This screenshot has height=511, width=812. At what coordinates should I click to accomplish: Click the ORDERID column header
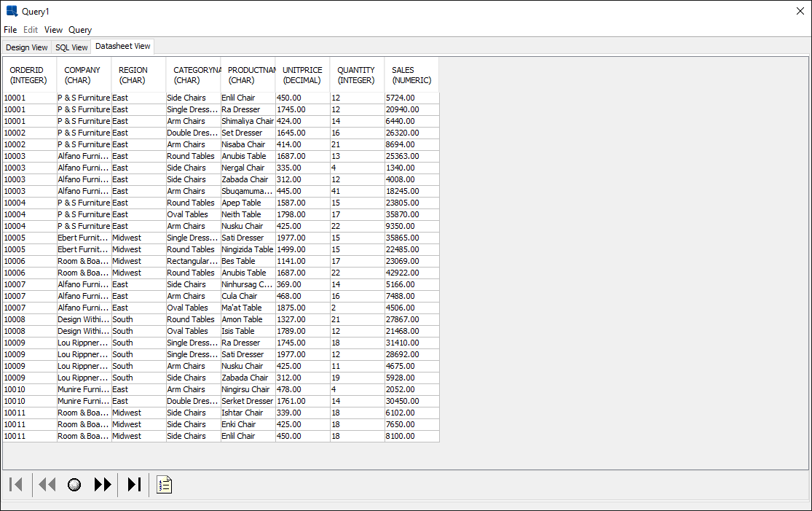coord(29,75)
